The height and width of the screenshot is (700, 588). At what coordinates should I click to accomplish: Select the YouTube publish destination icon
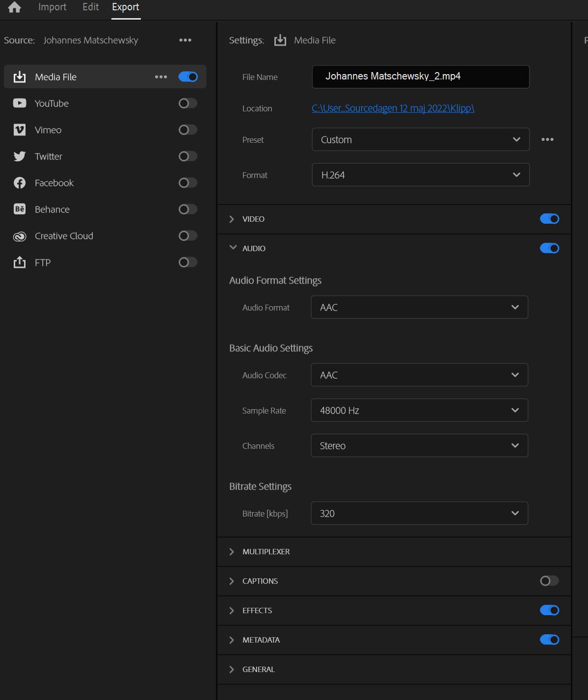click(19, 103)
